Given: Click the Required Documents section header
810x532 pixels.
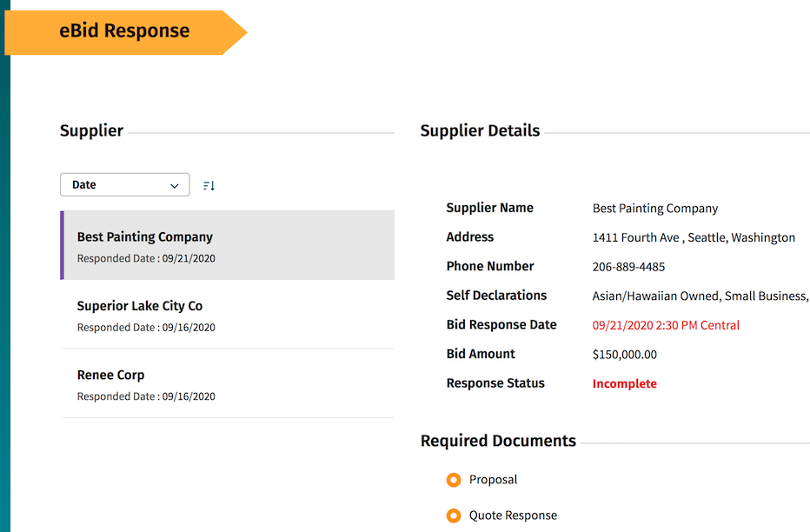Looking at the screenshot, I should click(498, 441).
